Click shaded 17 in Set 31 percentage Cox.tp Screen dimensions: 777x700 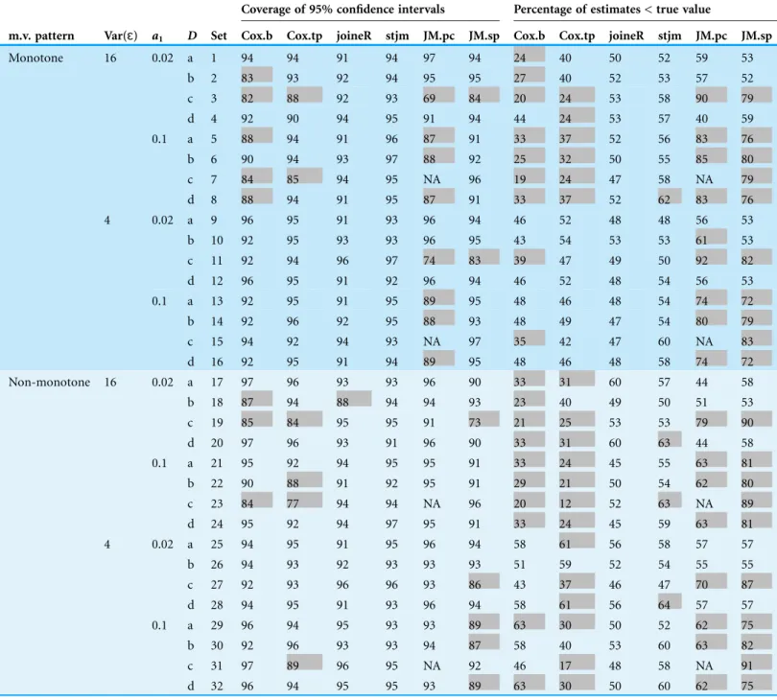coord(577,663)
